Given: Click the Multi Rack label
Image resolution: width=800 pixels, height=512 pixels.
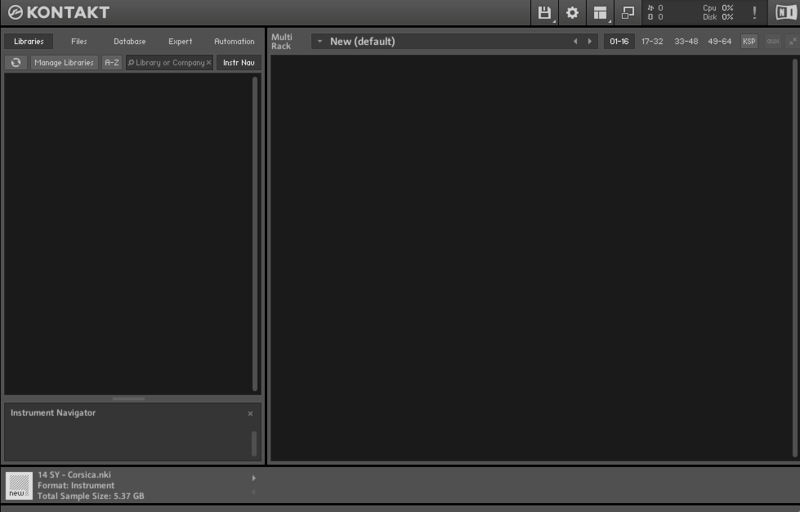Looking at the screenshot, I should coord(282,41).
